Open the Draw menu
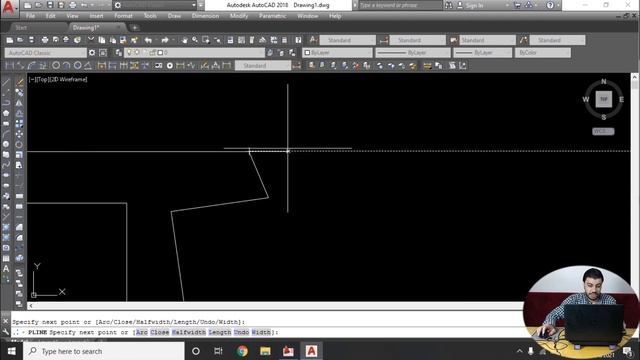The image size is (640, 360). click(174, 16)
